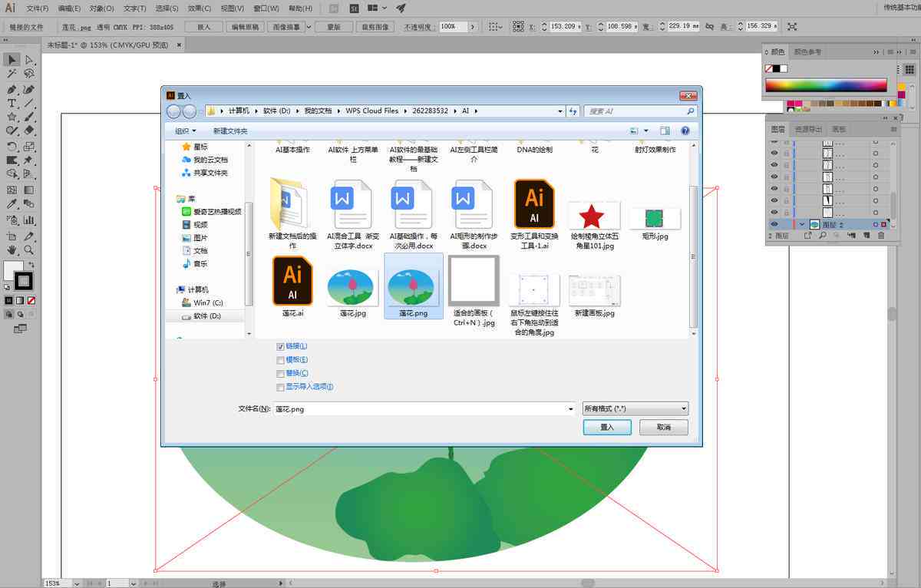921x588 pixels.
Task: Select the Eyedropper tool
Action: pyautogui.click(x=12, y=204)
